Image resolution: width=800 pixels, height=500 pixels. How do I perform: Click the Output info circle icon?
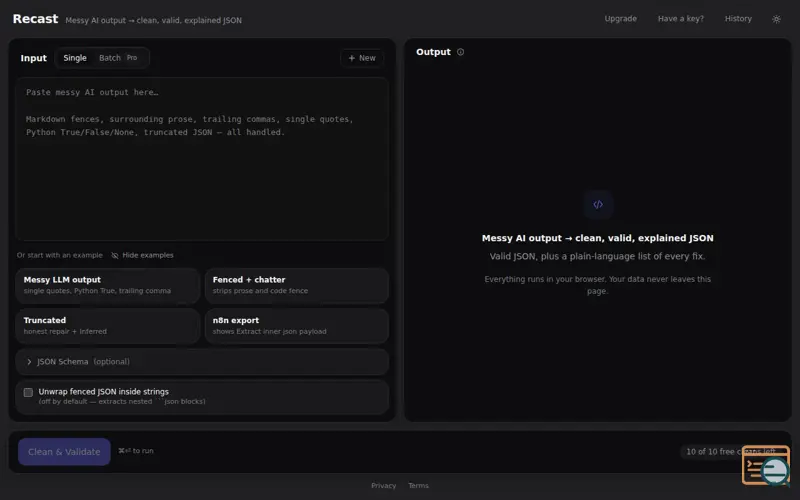pos(460,52)
